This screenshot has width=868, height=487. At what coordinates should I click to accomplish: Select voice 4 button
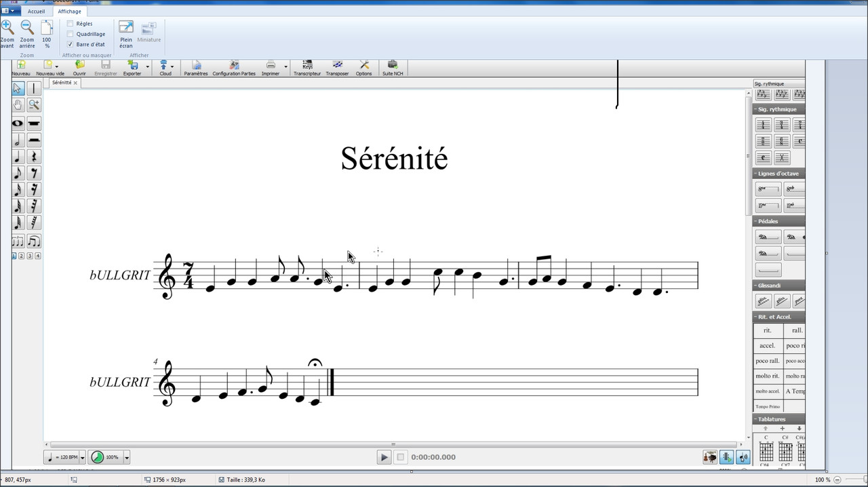38,256
